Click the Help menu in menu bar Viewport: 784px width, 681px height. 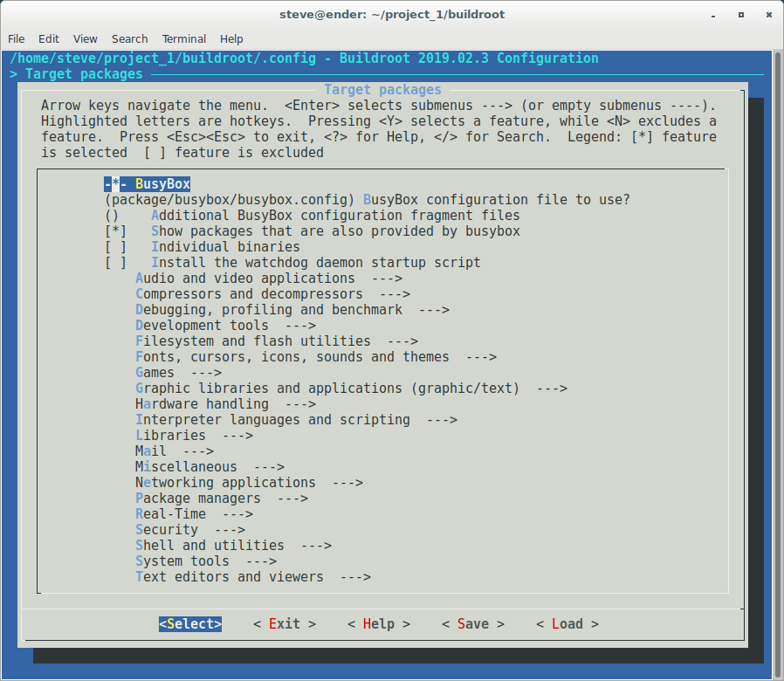tap(231, 38)
